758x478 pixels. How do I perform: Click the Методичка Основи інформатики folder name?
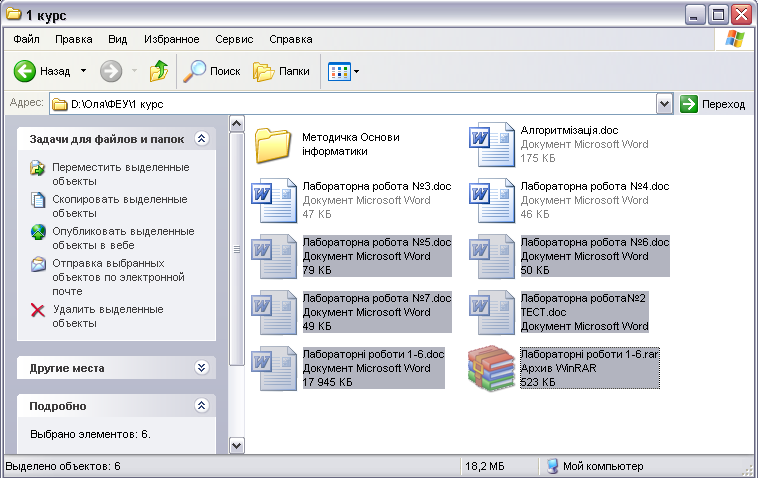pyautogui.click(x=350, y=144)
